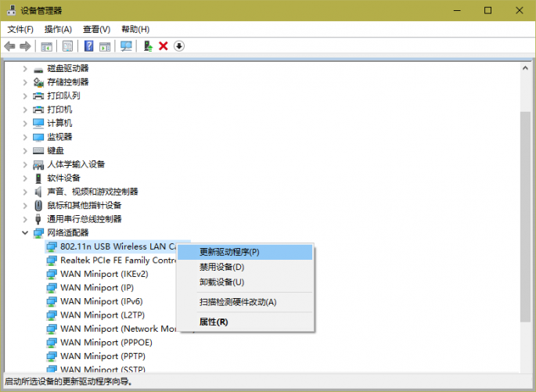Screen dimensions: 536x392
Task: Click the scrollbar up arrow
Action: [x=525, y=68]
